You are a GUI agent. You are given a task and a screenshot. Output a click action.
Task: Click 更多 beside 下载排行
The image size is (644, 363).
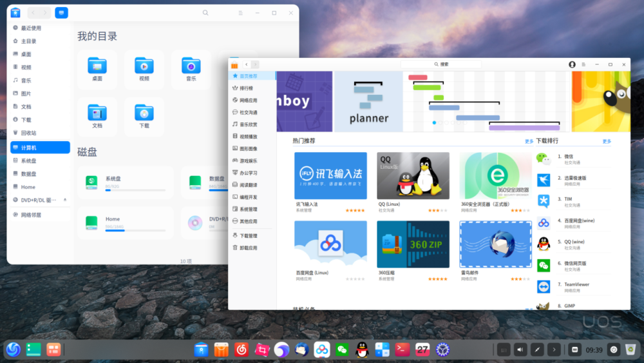(607, 141)
